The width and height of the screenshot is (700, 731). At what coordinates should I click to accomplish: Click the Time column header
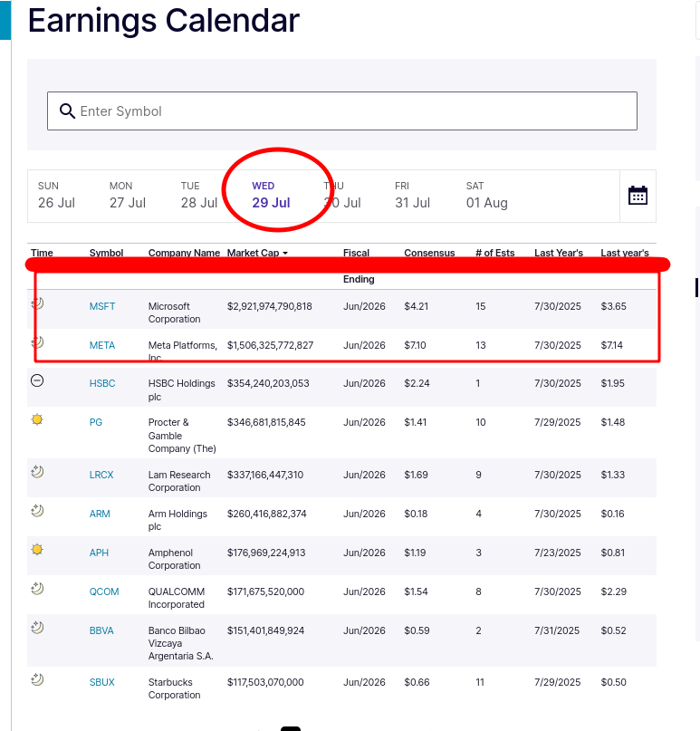point(42,253)
